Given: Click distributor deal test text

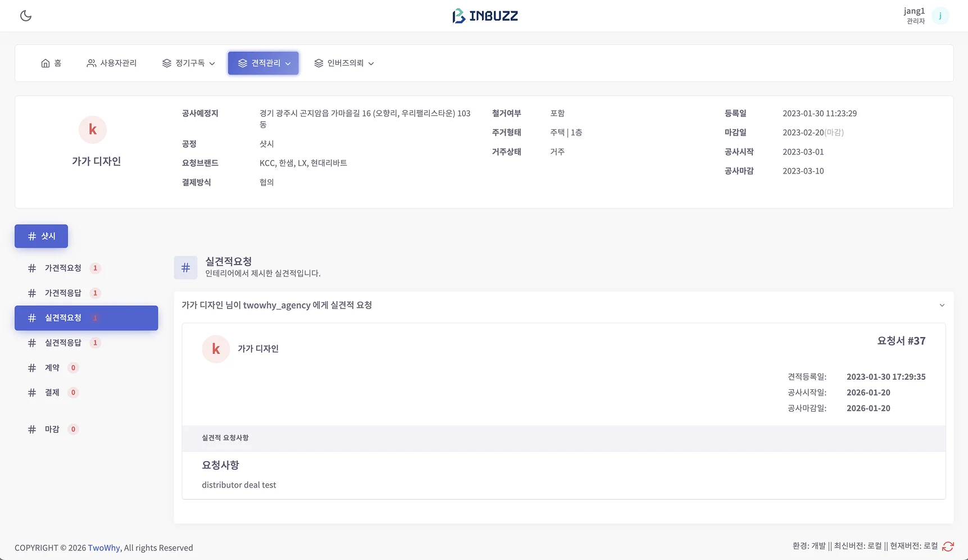Looking at the screenshot, I should point(239,485).
